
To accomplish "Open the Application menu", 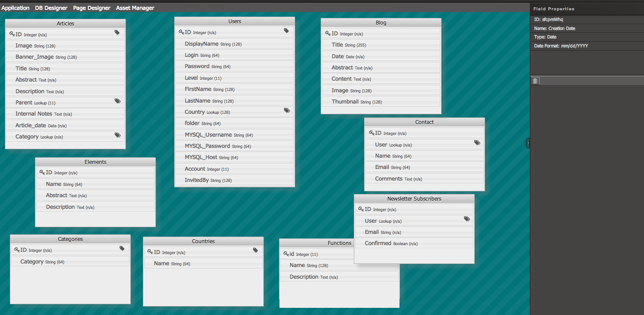I will pyautogui.click(x=16, y=8).
